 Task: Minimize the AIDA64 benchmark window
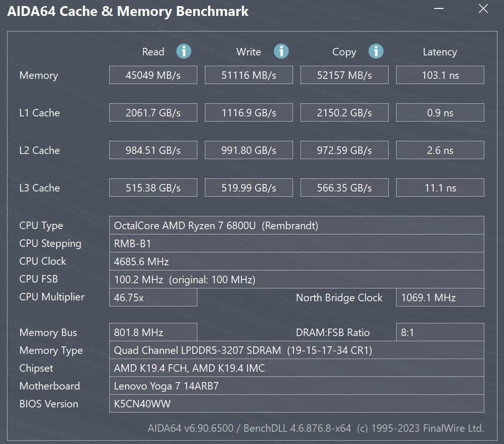click(438, 9)
